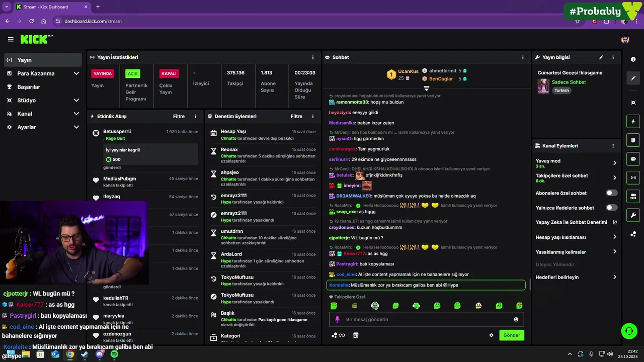Viewport: 644px width, 362px height.
Task: Click the chat panel scrollbar
Action: click(x=529, y=285)
